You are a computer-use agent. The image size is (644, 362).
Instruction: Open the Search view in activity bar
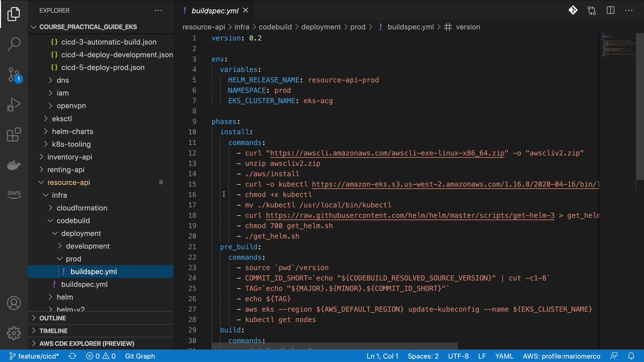click(14, 44)
